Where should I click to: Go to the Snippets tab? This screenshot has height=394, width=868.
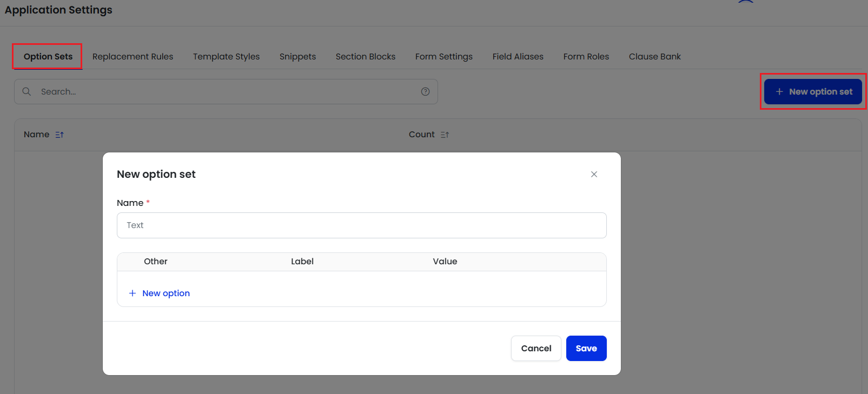pos(297,56)
